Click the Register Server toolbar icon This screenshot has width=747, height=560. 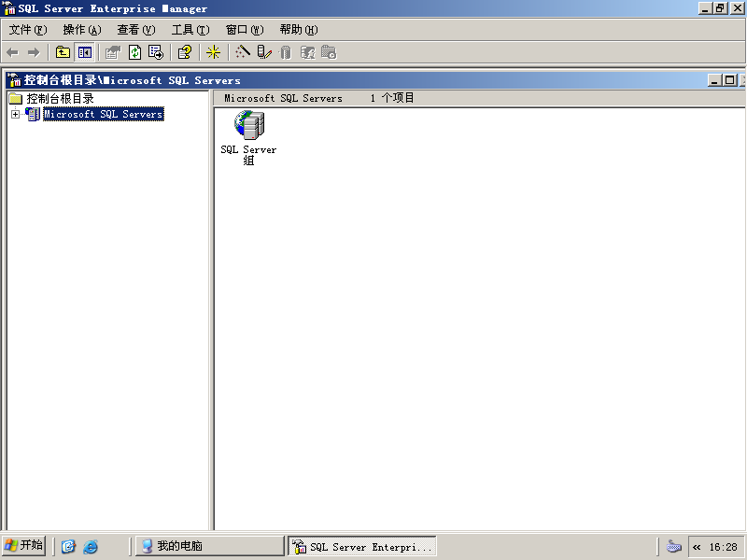[264, 52]
